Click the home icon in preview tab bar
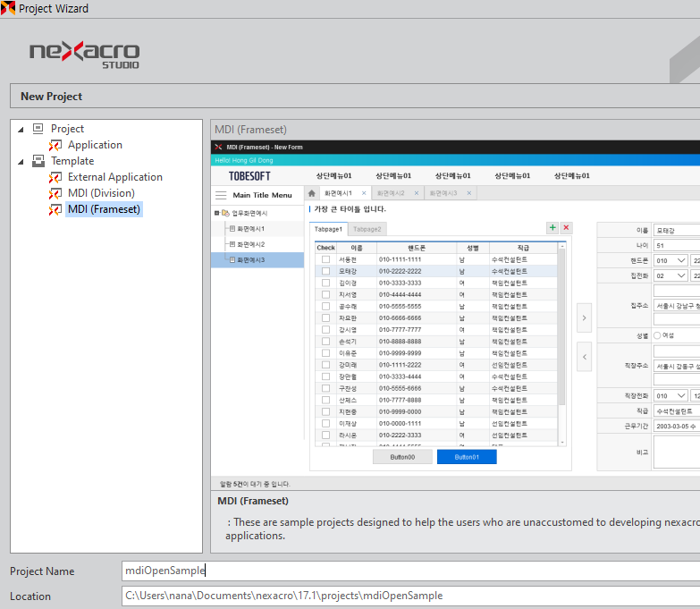The image size is (700, 609). (x=311, y=193)
